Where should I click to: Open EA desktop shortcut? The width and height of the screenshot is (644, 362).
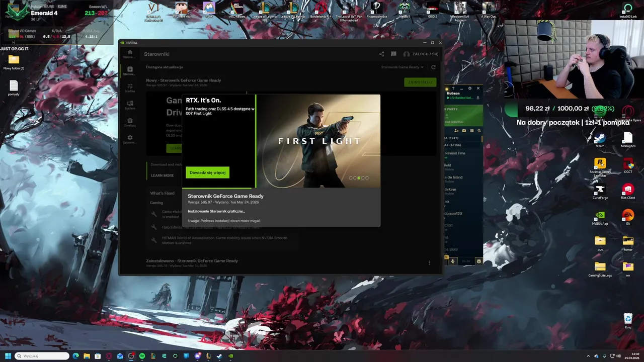628,217
